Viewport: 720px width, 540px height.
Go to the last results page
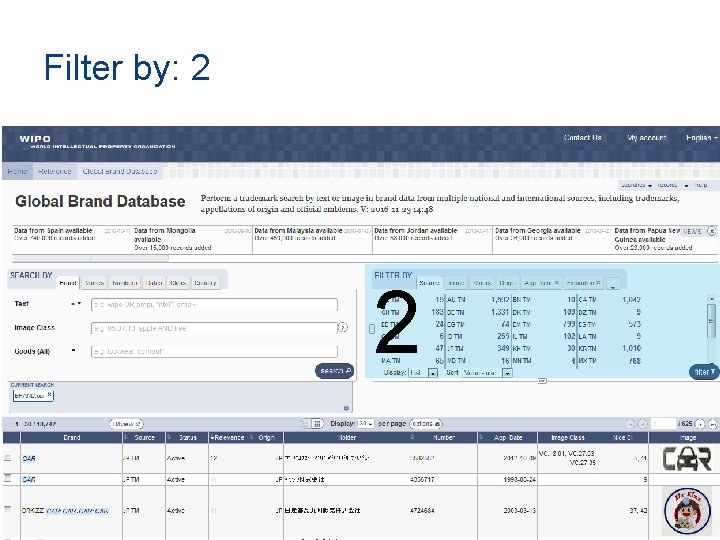click(x=713, y=424)
